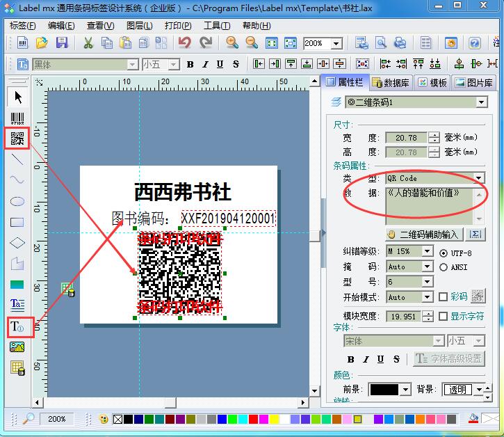Viewport: 504px width, 437px height.
Task: Click the save floppy disk icon
Action: [x=62, y=43]
